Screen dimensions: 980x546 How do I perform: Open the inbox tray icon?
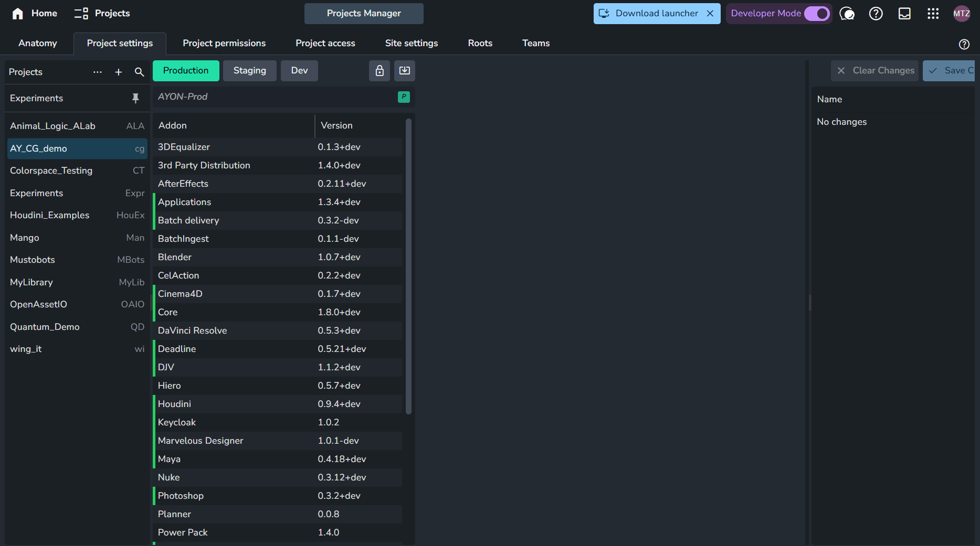point(904,14)
